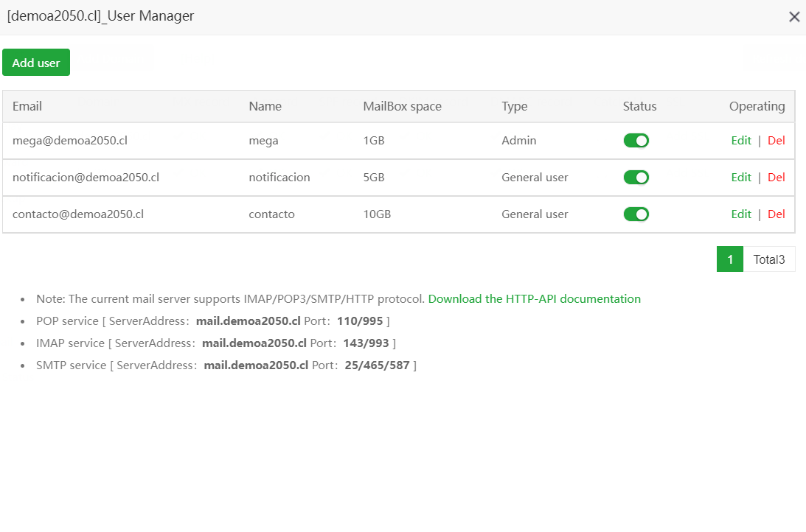Go to page 1 in pagination
The height and width of the screenshot is (532, 806).
pos(730,259)
